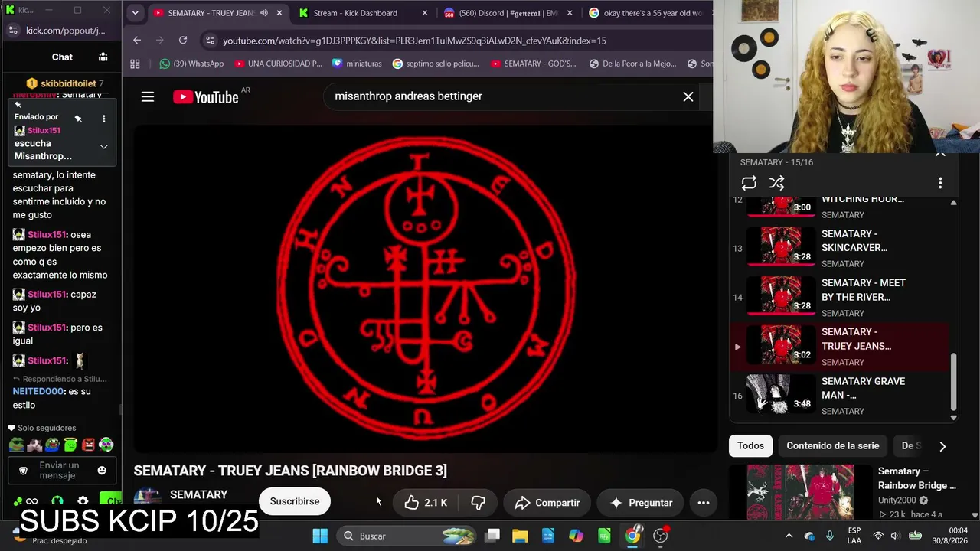
Task: Select the Todos filter chip
Action: pos(750,445)
